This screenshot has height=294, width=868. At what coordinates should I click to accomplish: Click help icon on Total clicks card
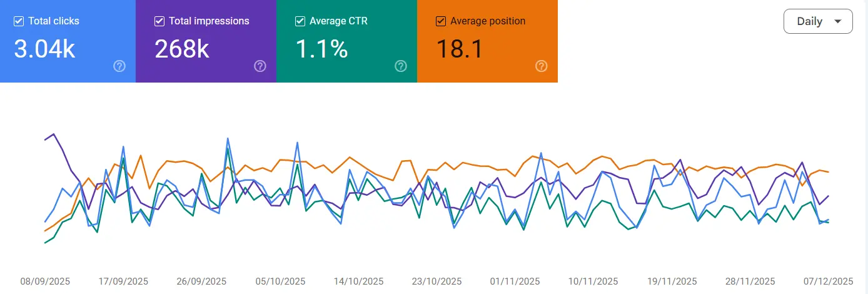[x=119, y=66]
